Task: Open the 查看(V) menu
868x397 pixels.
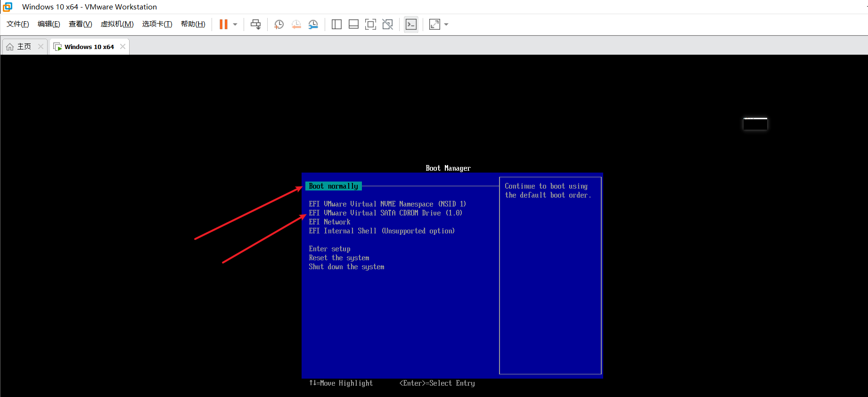Action: 81,24
